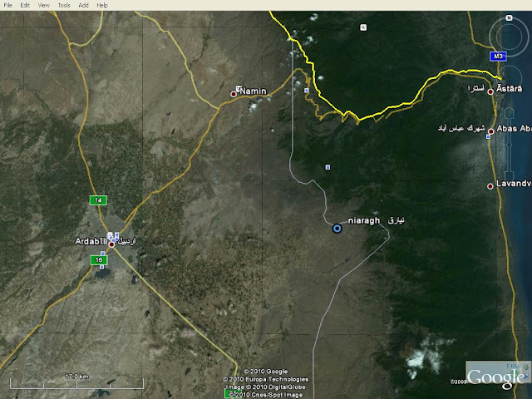This screenshot has width=532, height=399.
Task: Click the Lavandvil Latin label
Action: [514, 184]
